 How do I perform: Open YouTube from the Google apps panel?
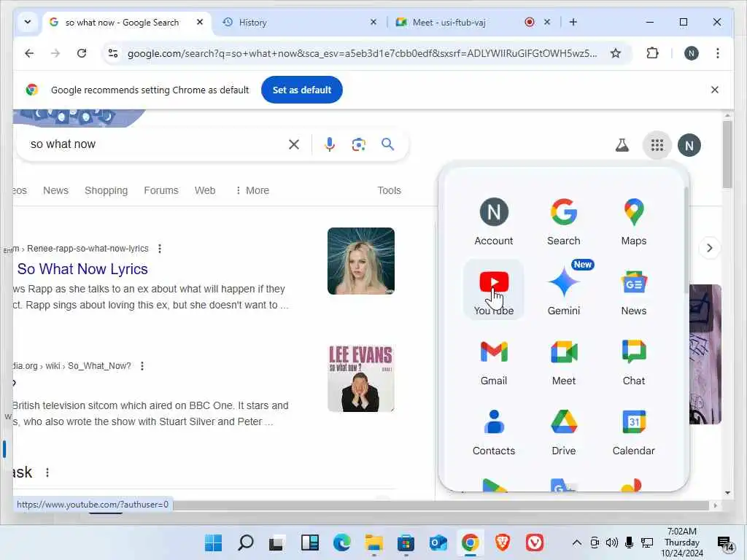point(494,289)
